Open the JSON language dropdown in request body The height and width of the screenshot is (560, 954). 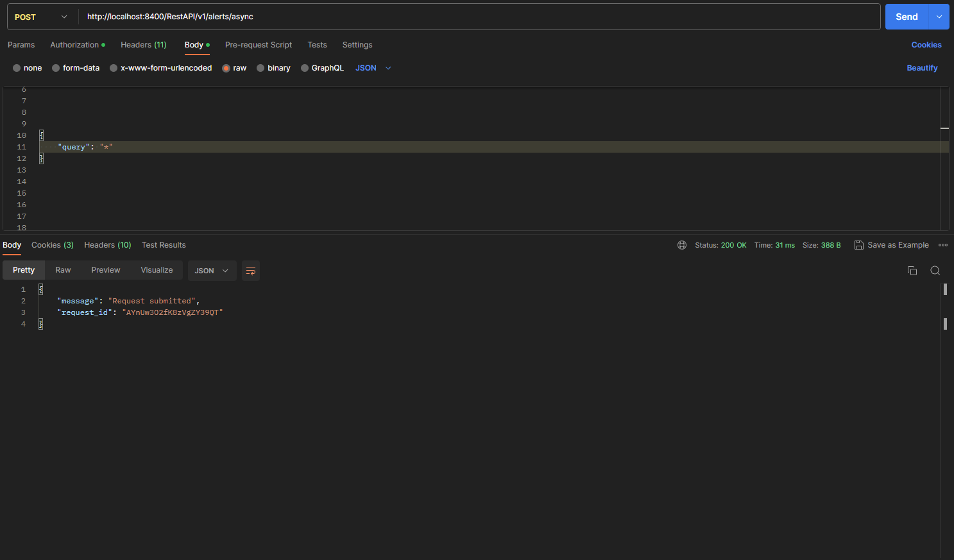pos(373,67)
